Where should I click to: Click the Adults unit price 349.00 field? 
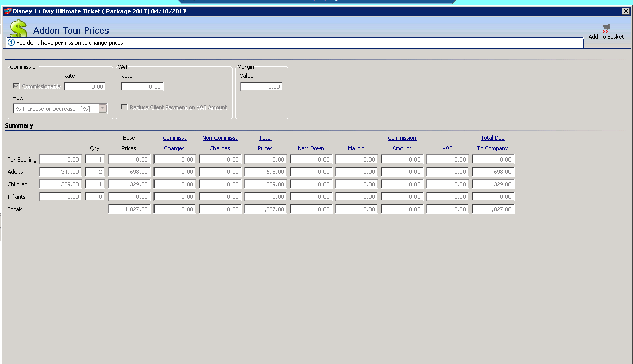tap(60, 172)
